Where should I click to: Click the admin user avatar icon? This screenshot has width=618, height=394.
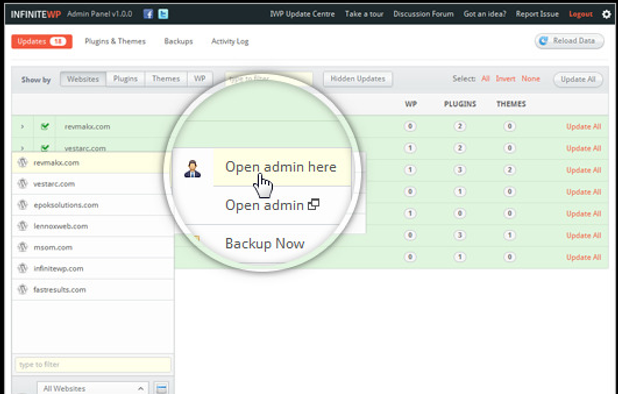(x=192, y=169)
